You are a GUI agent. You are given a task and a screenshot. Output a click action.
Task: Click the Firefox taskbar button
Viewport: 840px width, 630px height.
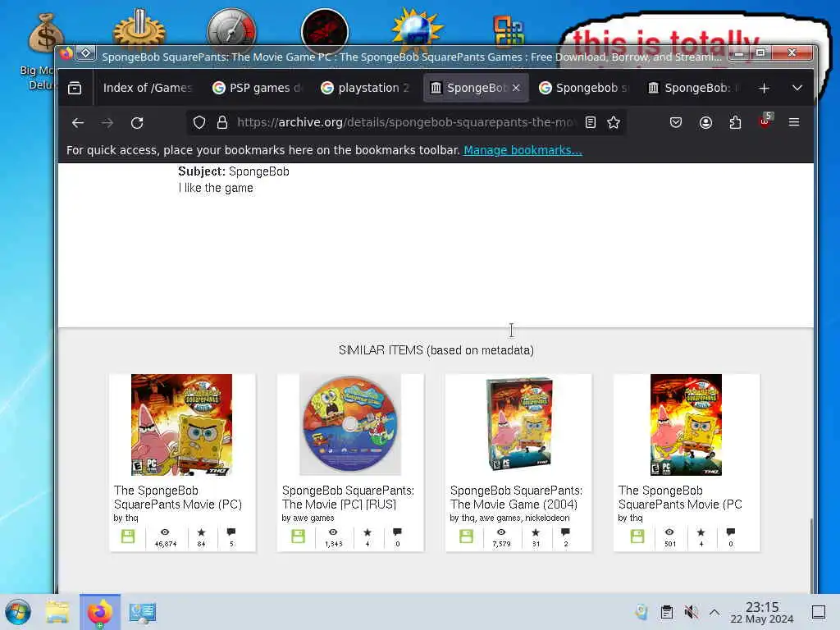click(99, 612)
